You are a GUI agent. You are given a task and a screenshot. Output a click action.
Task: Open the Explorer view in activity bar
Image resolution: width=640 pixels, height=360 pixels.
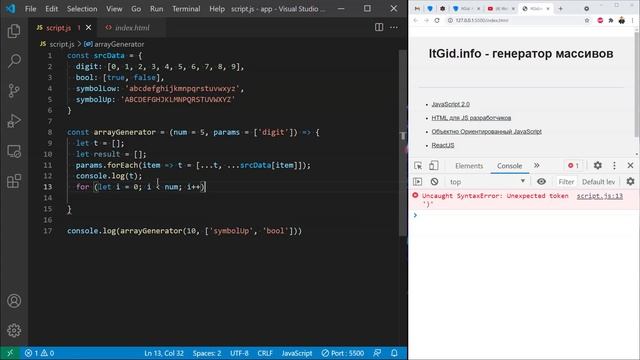(x=14, y=31)
